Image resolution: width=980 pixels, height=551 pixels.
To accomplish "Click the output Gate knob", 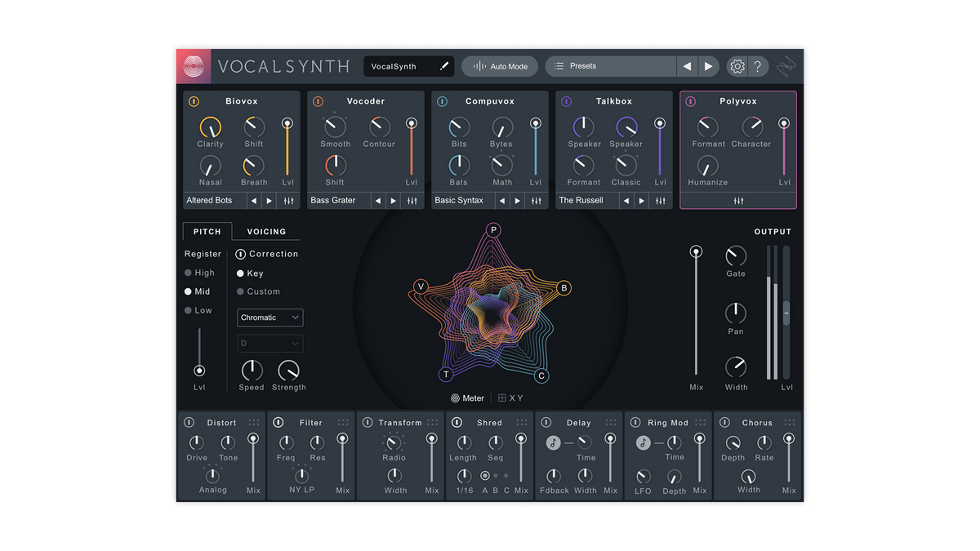I will [736, 256].
